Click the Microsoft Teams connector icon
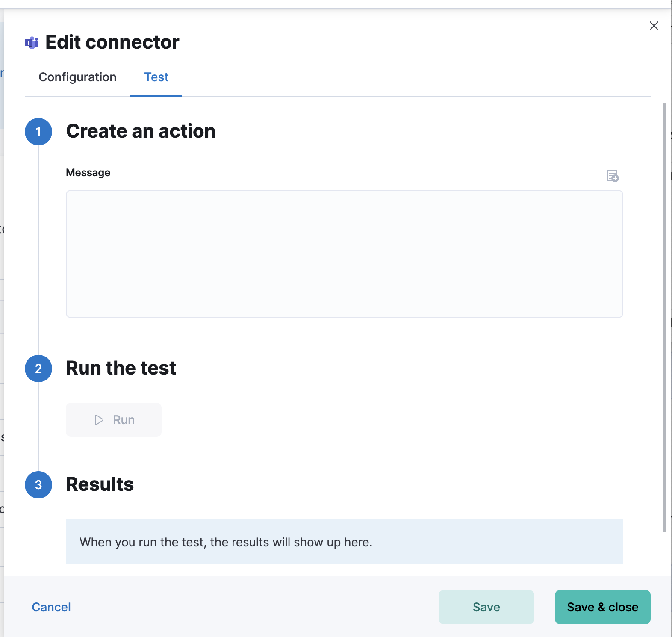Image resolution: width=672 pixels, height=637 pixels. click(32, 43)
